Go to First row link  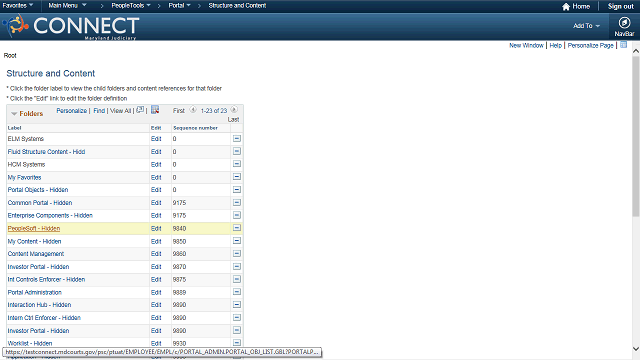(179, 111)
